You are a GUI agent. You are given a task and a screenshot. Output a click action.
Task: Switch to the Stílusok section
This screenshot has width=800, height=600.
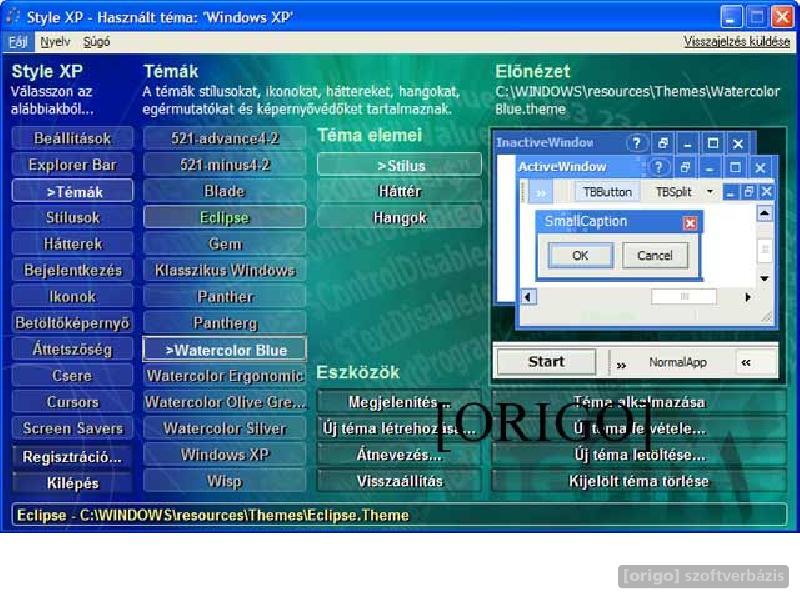point(72,218)
